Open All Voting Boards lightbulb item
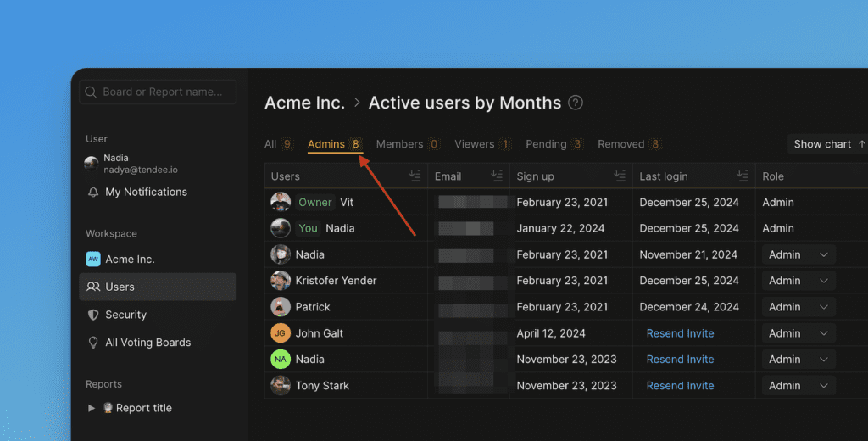 click(147, 343)
